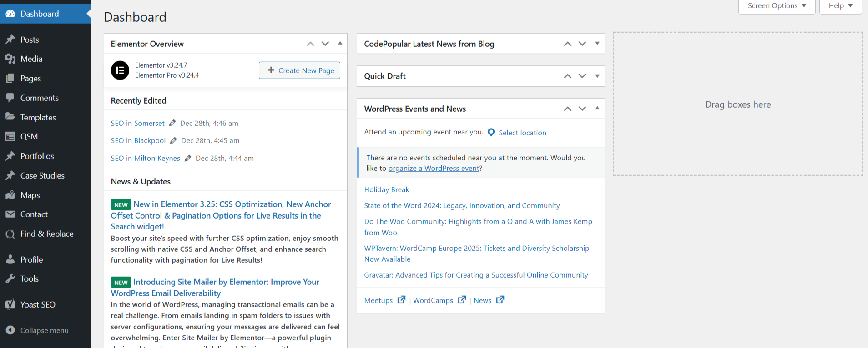The width and height of the screenshot is (868, 348).
Task: Open the Help dropdown tab
Action: click(840, 6)
